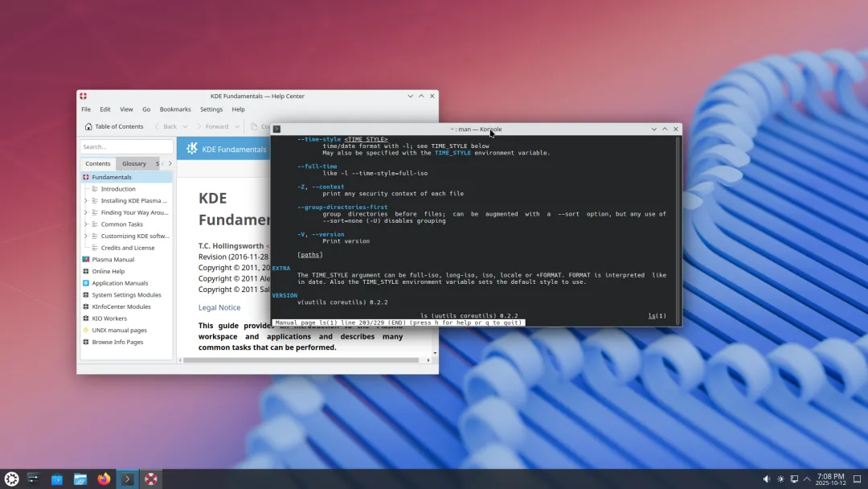868x489 pixels.
Task: Click the Help Center search field
Action: [127, 146]
